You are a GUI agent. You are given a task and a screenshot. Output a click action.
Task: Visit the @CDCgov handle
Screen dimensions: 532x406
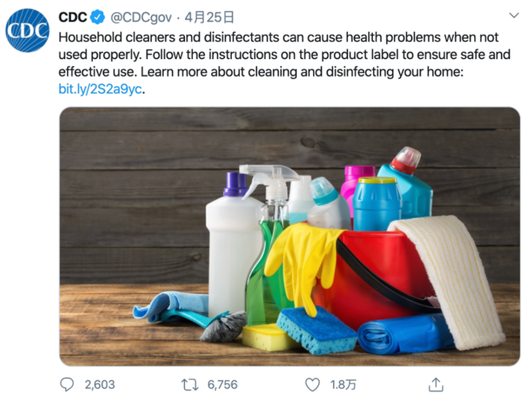(x=141, y=17)
